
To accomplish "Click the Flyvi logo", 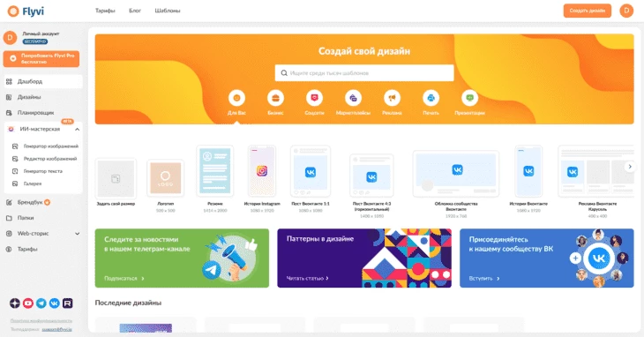I will (26, 11).
